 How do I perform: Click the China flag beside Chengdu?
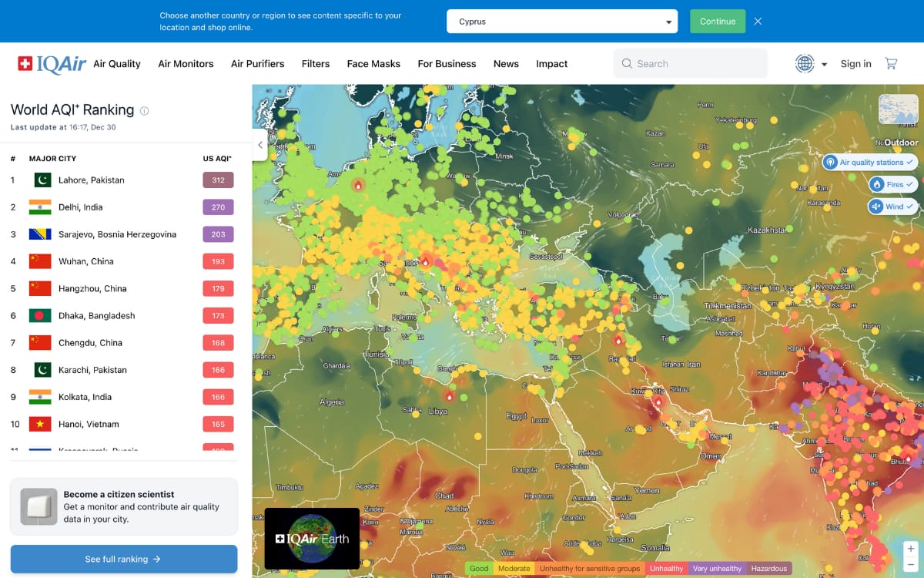coord(40,343)
